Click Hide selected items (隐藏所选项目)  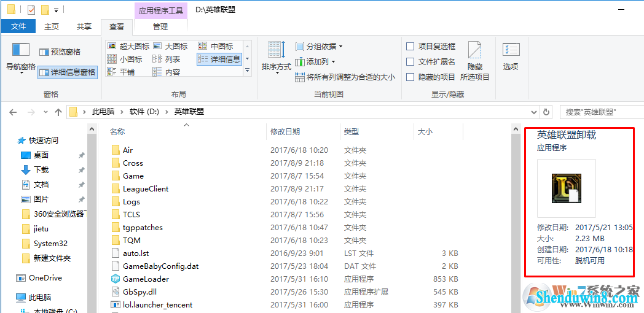pyautogui.click(x=475, y=61)
